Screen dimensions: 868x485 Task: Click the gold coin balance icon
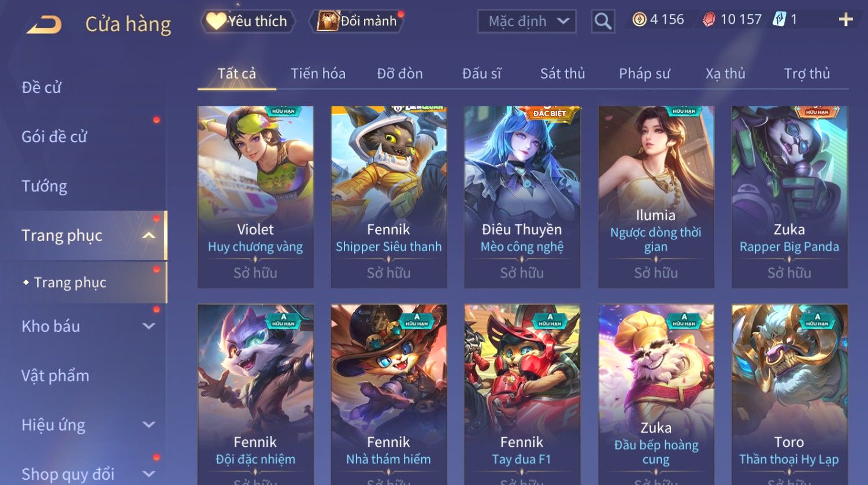pos(639,20)
